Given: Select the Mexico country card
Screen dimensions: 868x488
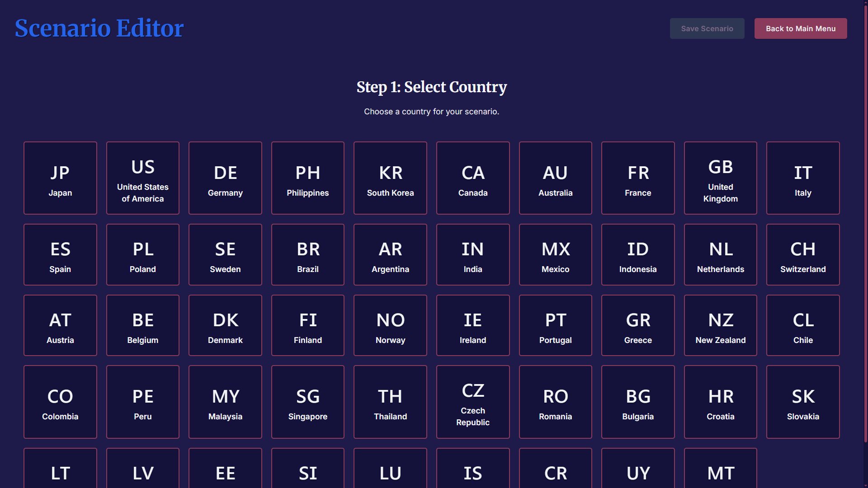Looking at the screenshot, I should pos(556,255).
